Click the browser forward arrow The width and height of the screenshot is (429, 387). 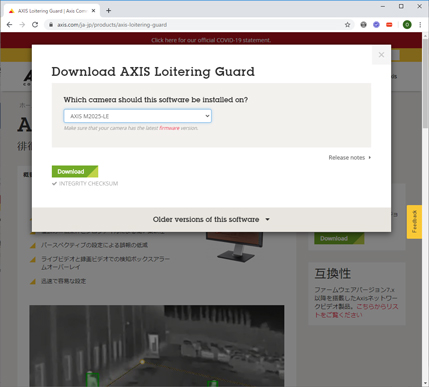pyautogui.click(x=22, y=25)
